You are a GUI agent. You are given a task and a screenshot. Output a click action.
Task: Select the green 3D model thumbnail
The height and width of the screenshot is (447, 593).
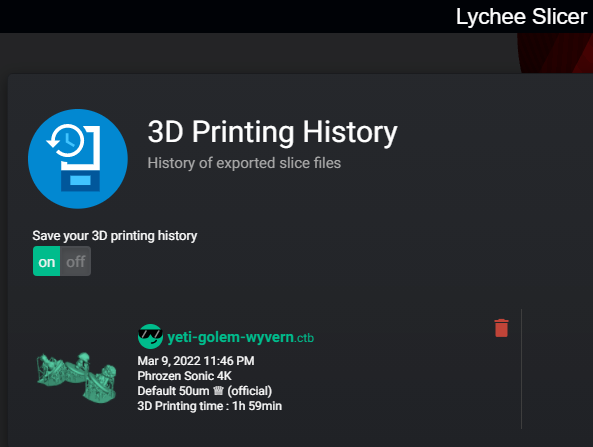pos(76,377)
